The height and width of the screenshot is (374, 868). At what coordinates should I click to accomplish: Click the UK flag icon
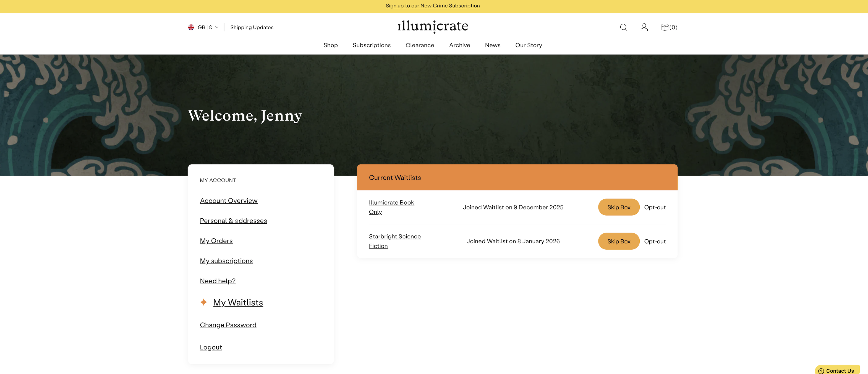(191, 27)
